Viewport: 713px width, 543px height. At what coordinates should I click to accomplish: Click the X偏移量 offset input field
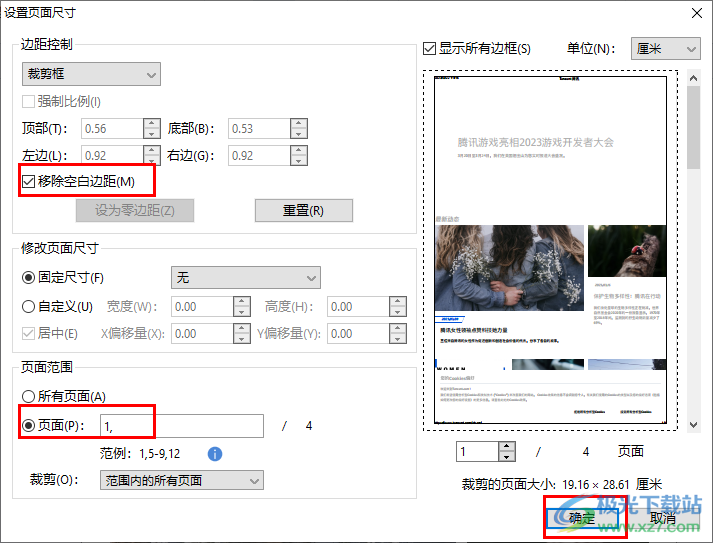click(202, 333)
